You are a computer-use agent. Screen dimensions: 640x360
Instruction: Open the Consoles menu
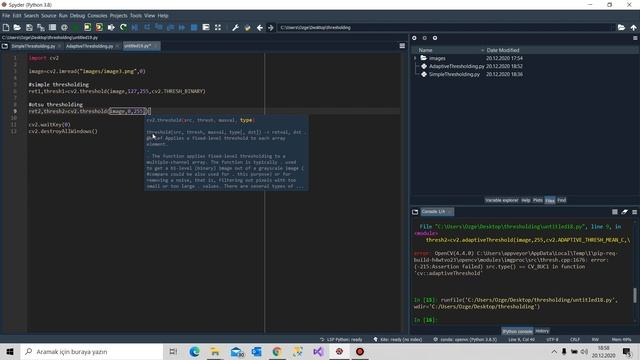pos(97,16)
